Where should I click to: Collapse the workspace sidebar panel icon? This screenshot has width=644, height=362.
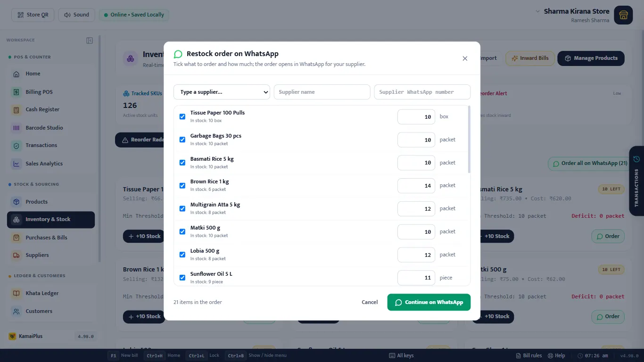[x=90, y=41]
